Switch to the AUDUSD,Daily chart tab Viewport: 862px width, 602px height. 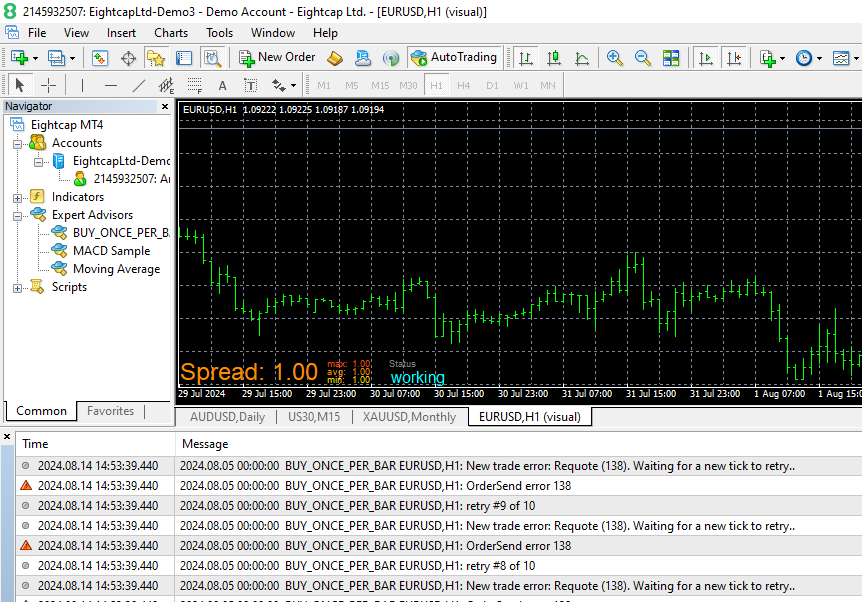click(227, 417)
